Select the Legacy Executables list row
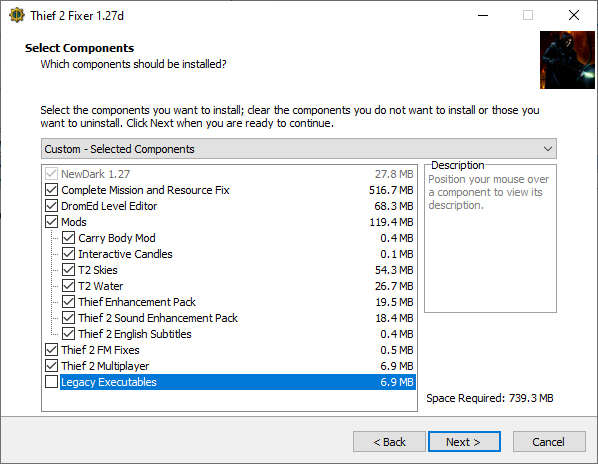The height and width of the screenshot is (464, 598). coord(238,382)
